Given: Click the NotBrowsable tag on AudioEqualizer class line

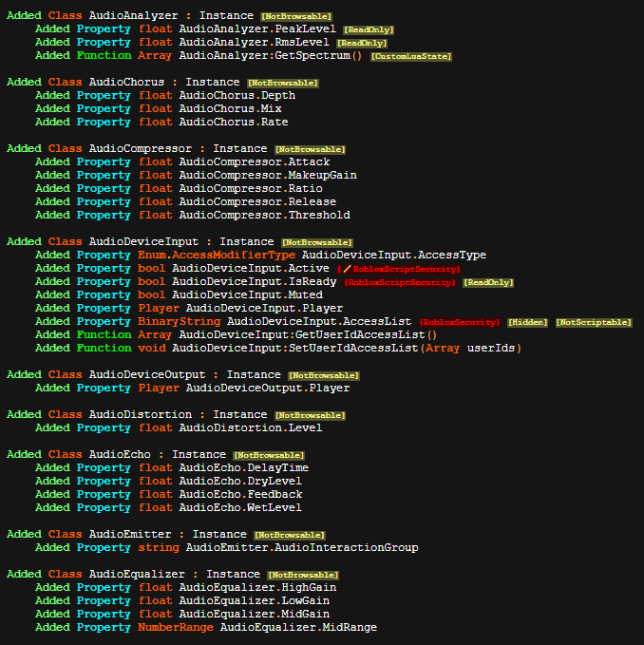Looking at the screenshot, I should point(303,575).
